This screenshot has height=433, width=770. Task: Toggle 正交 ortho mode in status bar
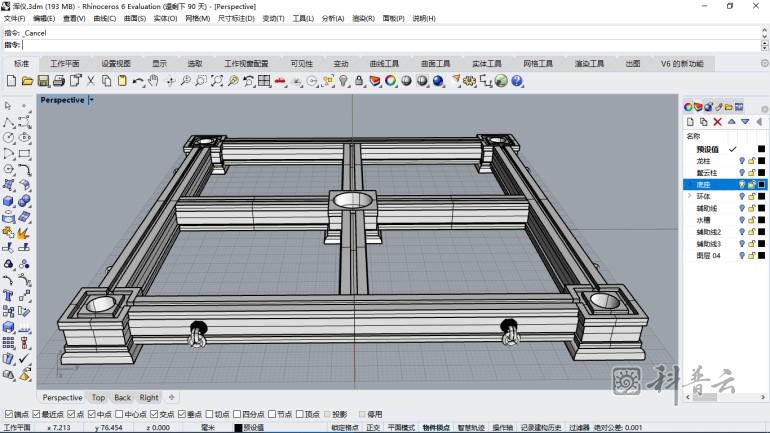[x=373, y=428]
